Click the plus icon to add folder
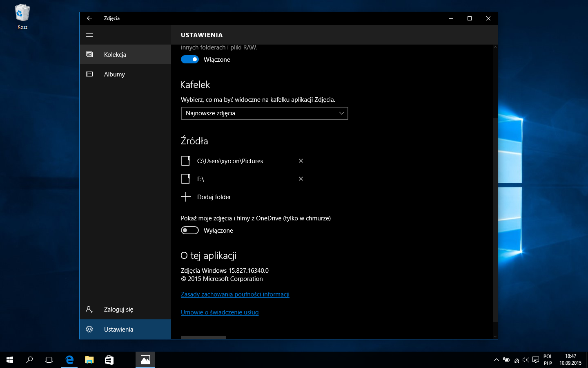The height and width of the screenshot is (368, 588). (x=186, y=197)
